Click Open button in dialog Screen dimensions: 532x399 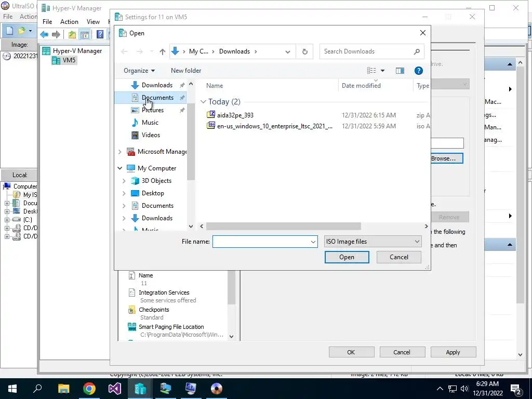[x=347, y=257]
